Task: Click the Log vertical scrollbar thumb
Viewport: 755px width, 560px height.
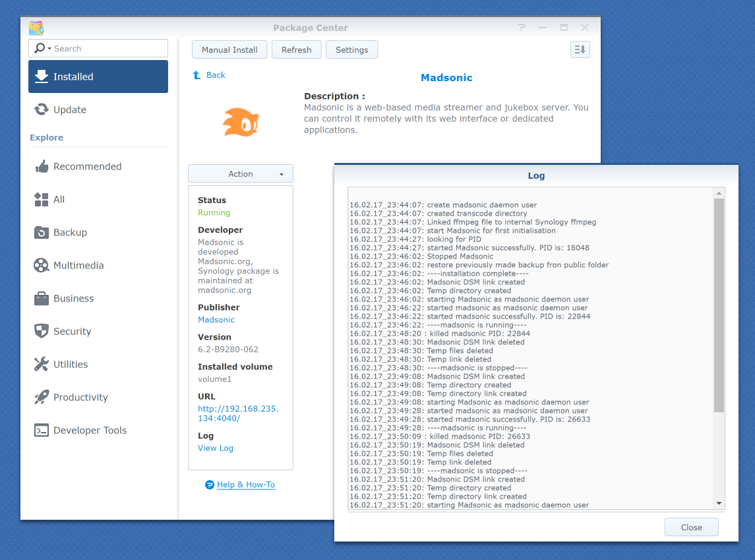Action: (719, 305)
